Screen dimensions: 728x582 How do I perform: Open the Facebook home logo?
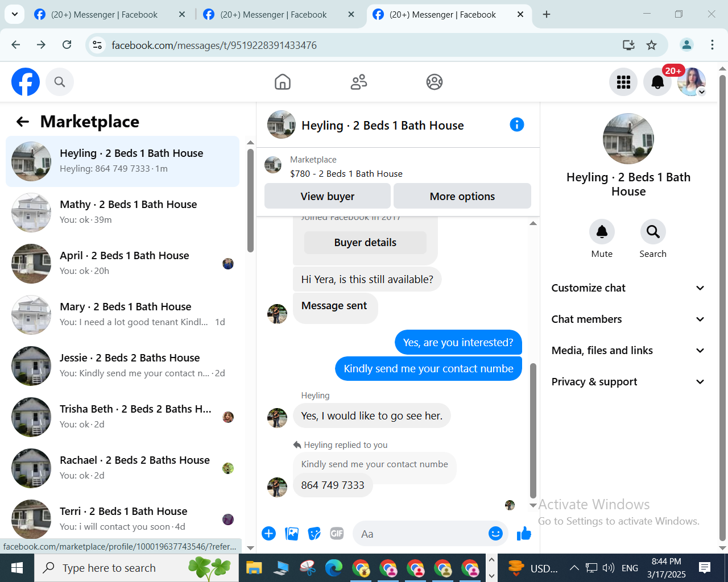point(26,82)
